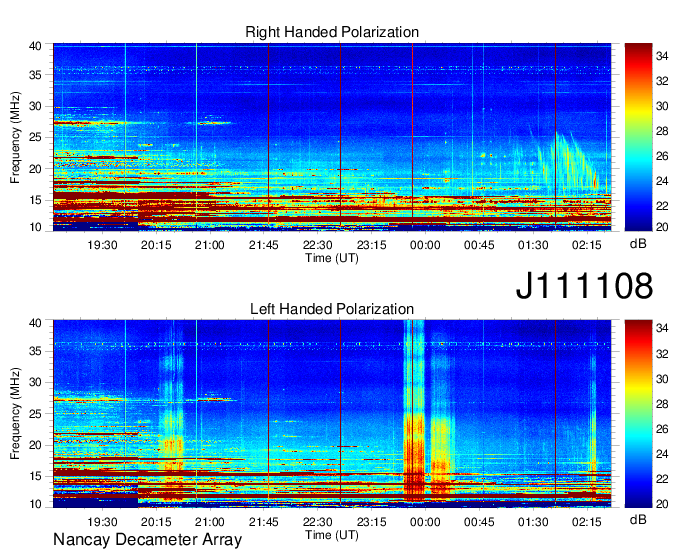
Task: Click 21:00 tick on Left Handed time axis
Action: pyautogui.click(x=210, y=522)
